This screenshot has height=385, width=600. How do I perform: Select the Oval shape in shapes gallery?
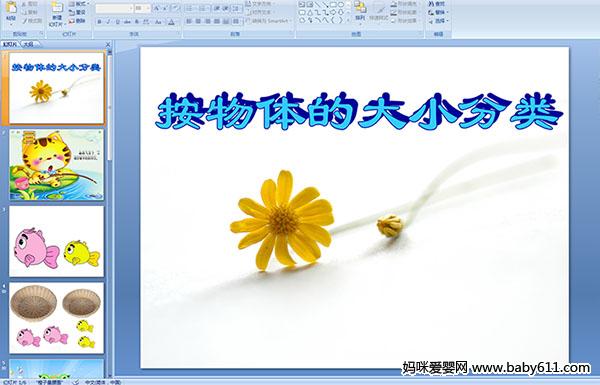pyautogui.click(x=341, y=5)
